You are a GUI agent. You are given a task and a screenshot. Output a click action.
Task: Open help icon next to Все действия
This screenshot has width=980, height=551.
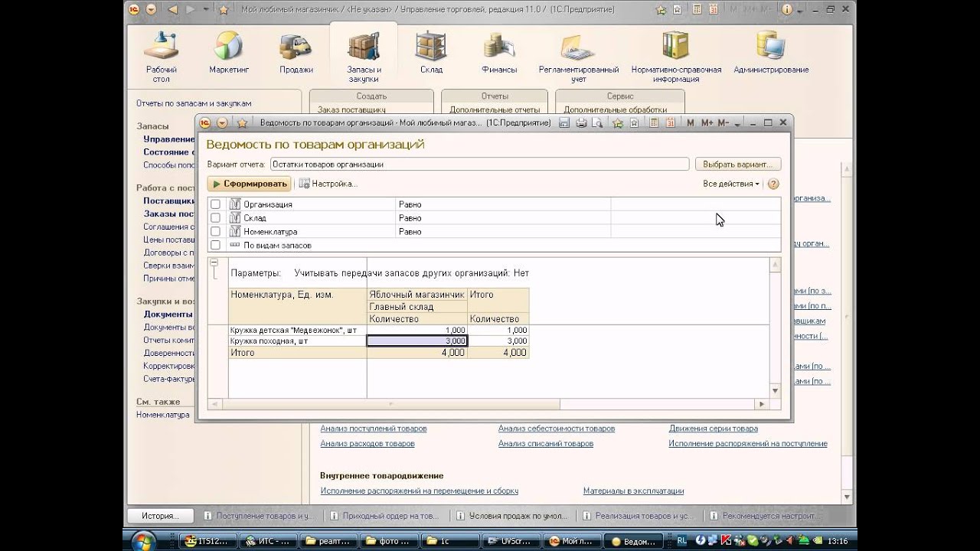click(x=773, y=184)
